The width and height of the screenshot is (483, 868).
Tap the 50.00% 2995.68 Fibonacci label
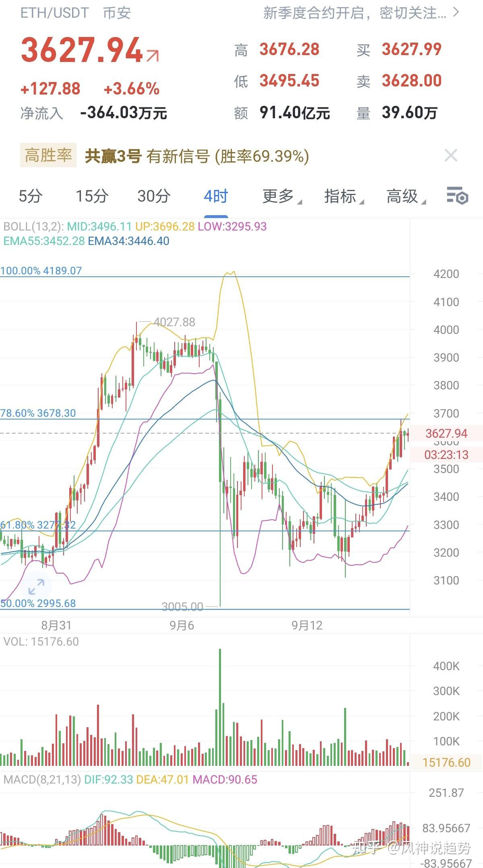point(38,603)
